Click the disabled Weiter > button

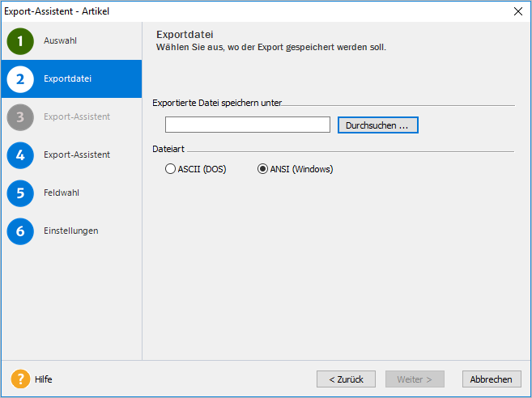[415, 379]
